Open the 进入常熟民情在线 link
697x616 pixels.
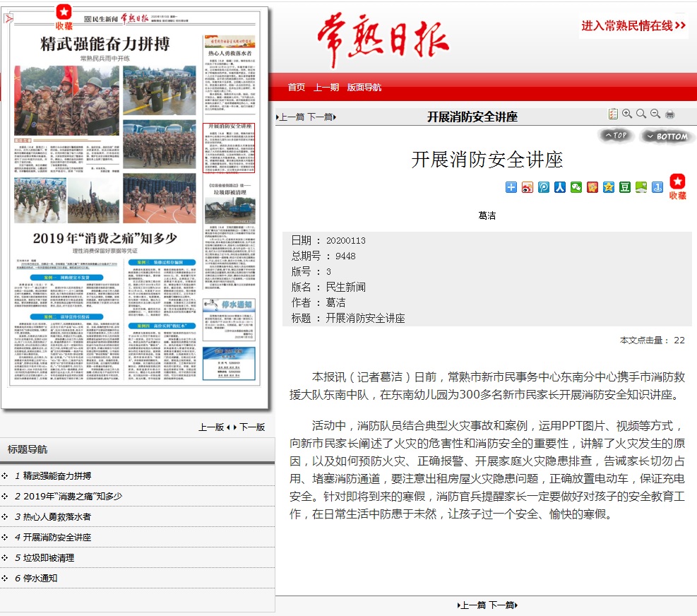coord(634,26)
